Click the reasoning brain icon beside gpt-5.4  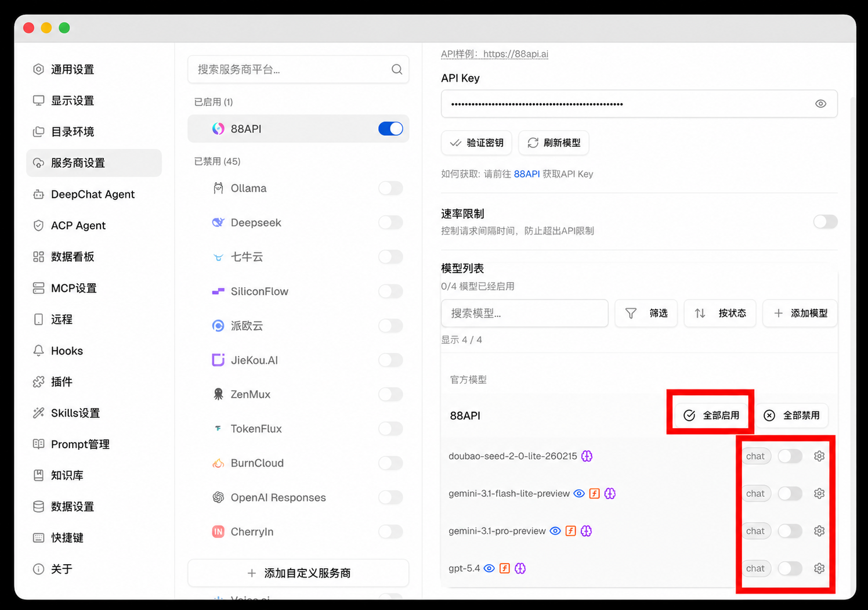(x=520, y=568)
